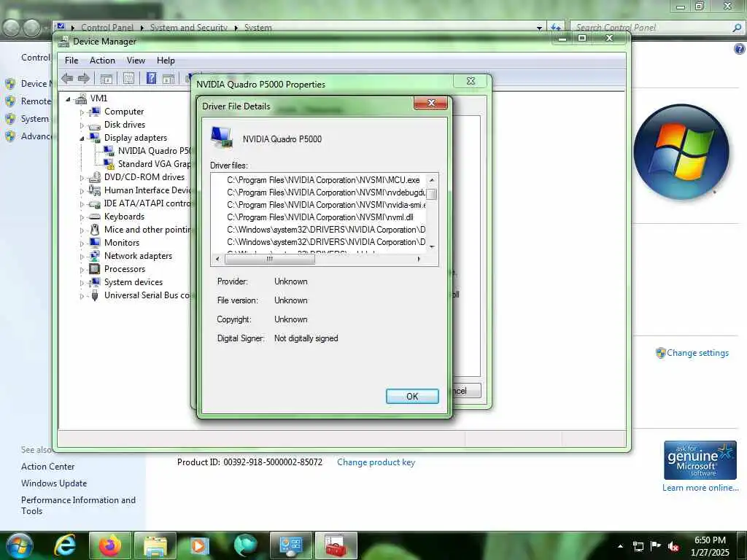The image size is (747, 560).
Task: Expand the Monitors node
Action: 82,244
